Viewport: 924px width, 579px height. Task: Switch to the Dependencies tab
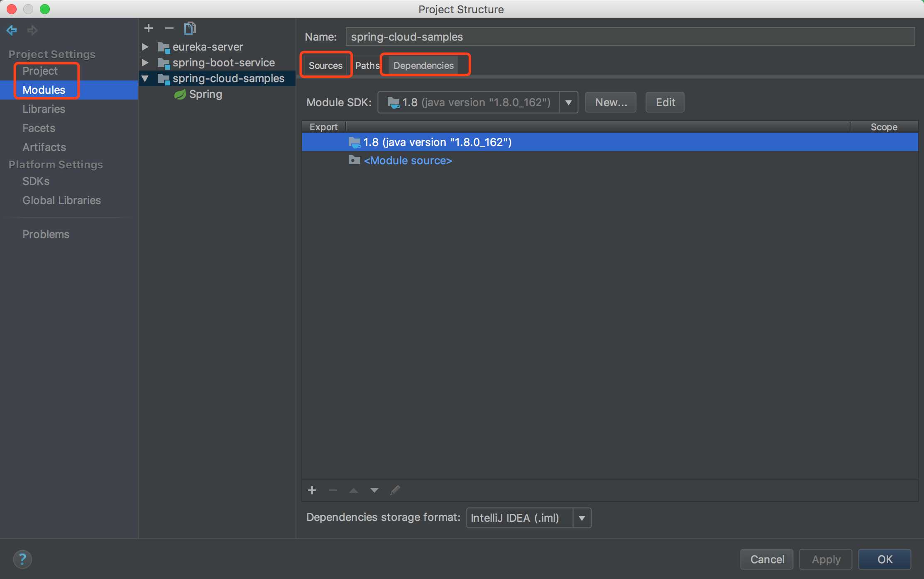[423, 66]
